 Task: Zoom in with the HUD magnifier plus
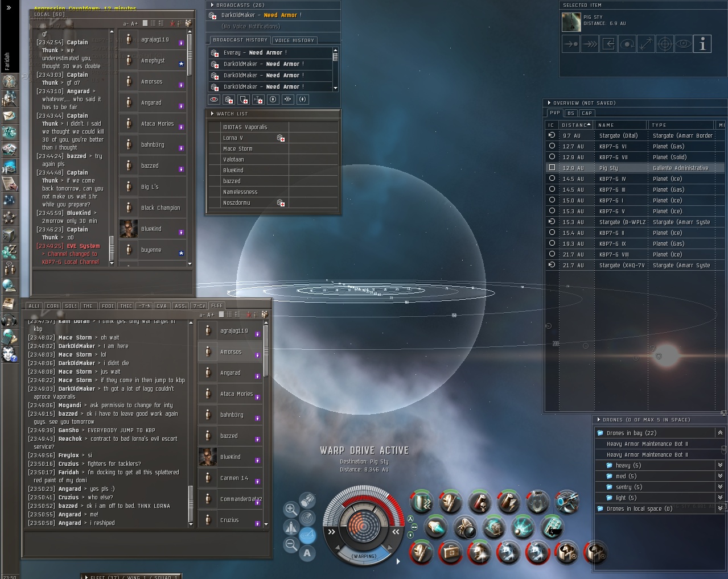[291, 509]
